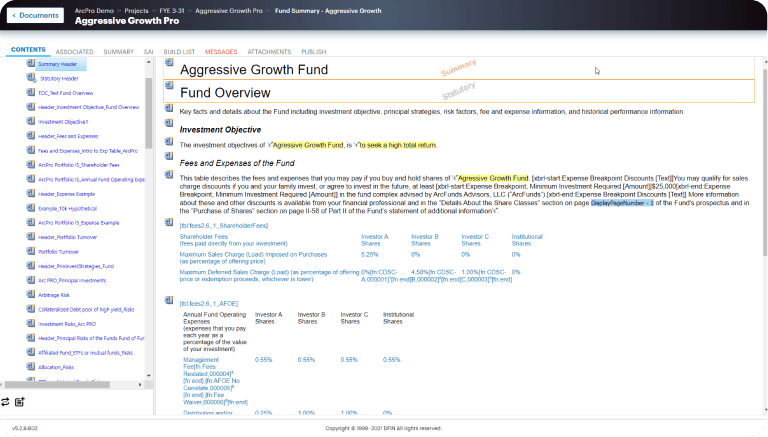
Task: Select Affiliated Fund_ETFs or mutual funds_Risks
Action: pos(85,352)
